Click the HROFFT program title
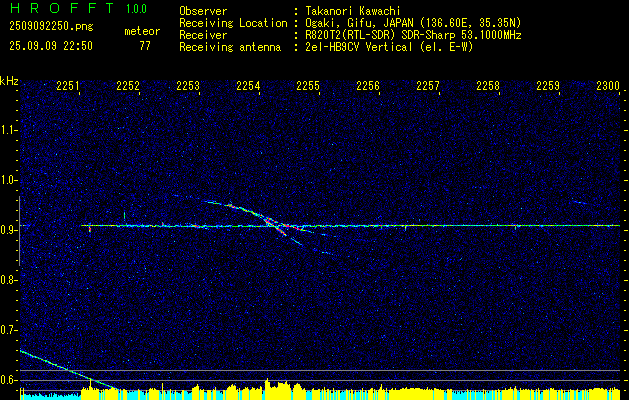629x400 pixels. [62, 8]
